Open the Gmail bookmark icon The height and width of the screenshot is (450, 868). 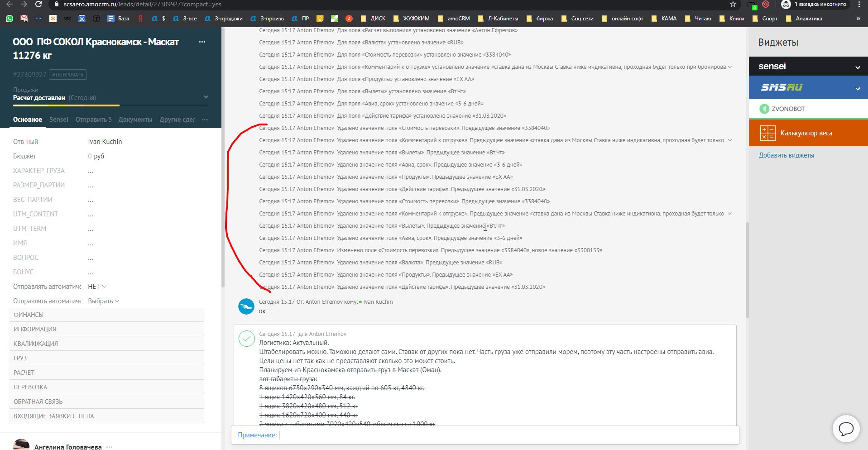point(24,19)
